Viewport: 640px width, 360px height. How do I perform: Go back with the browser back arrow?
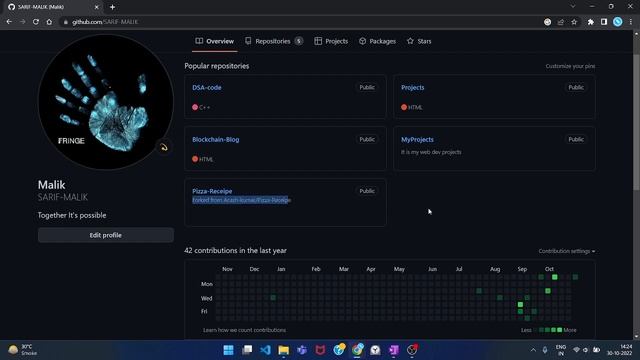point(9,22)
